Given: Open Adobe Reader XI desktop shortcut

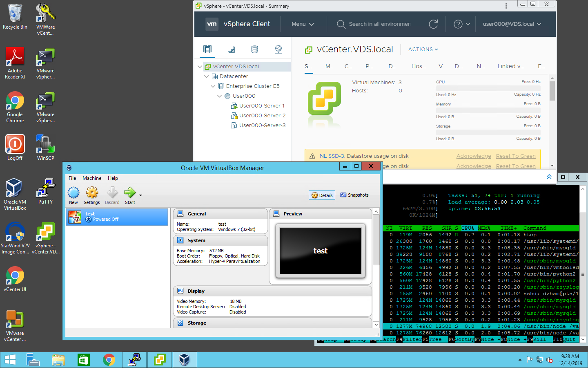Looking at the screenshot, I should (x=15, y=63).
